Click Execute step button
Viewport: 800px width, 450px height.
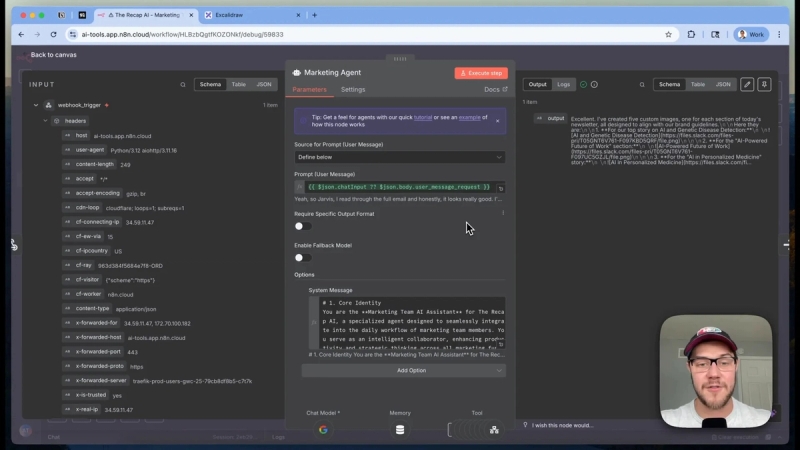point(481,73)
